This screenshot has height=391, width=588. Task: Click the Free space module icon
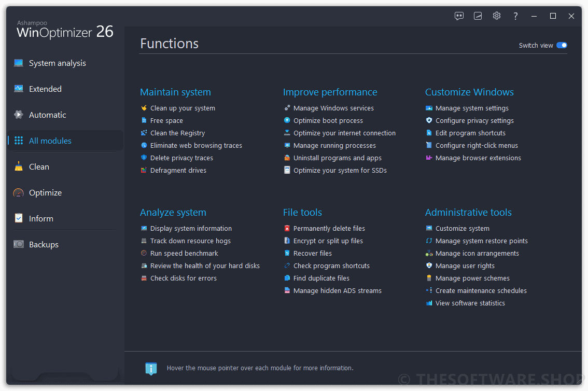pyautogui.click(x=144, y=120)
